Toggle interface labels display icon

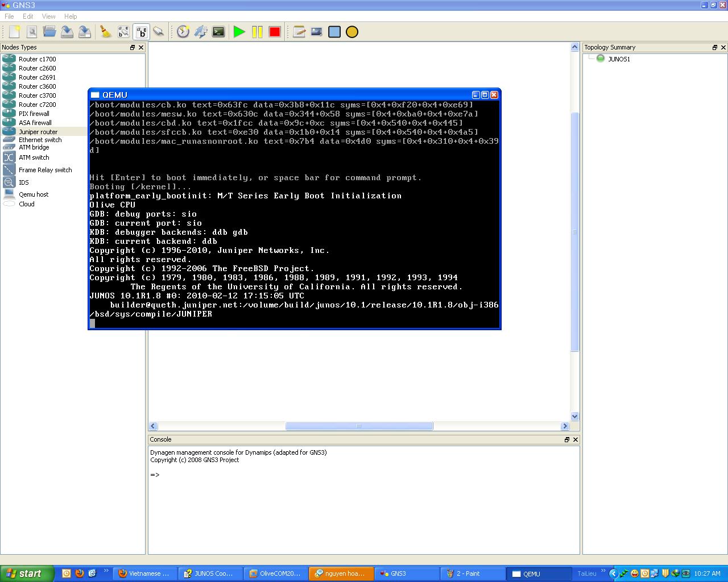click(x=123, y=32)
